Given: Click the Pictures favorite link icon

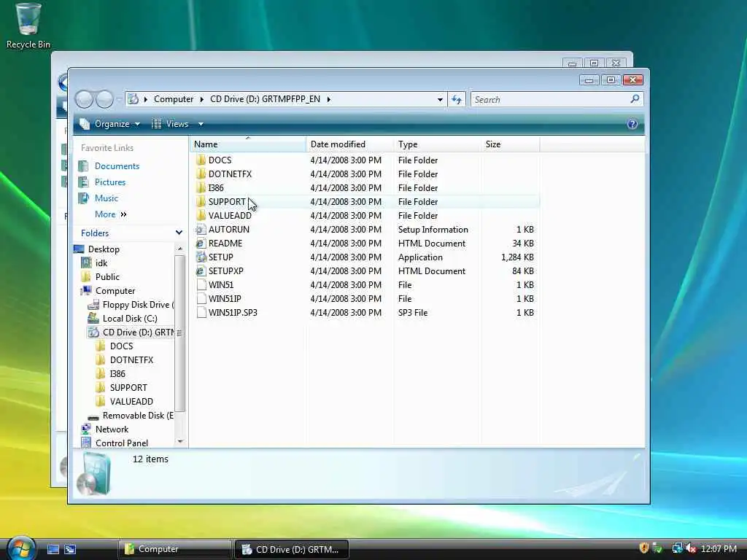Looking at the screenshot, I should 83,182.
